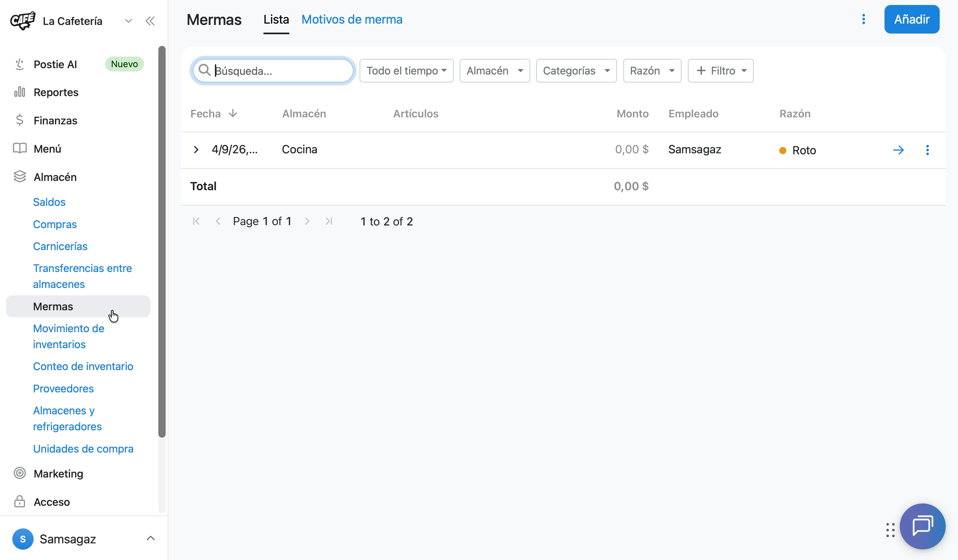Add a new filter with Filtro
Screen dimensions: 958x560
tap(720, 70)
